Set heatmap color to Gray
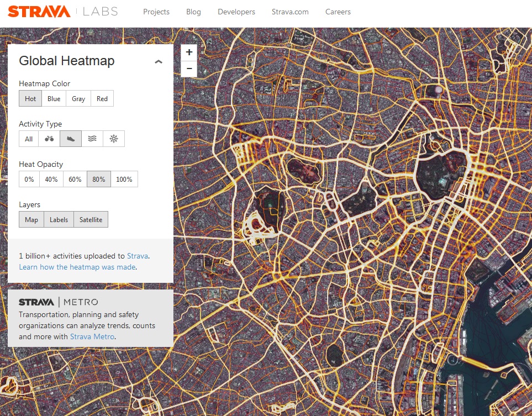The image size is (532, 416). tap(78, 98)
